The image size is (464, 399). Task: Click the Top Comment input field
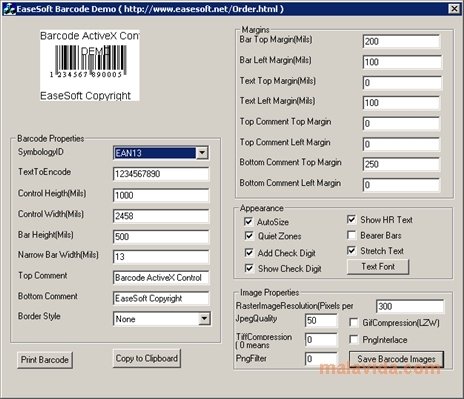[161, 278]
